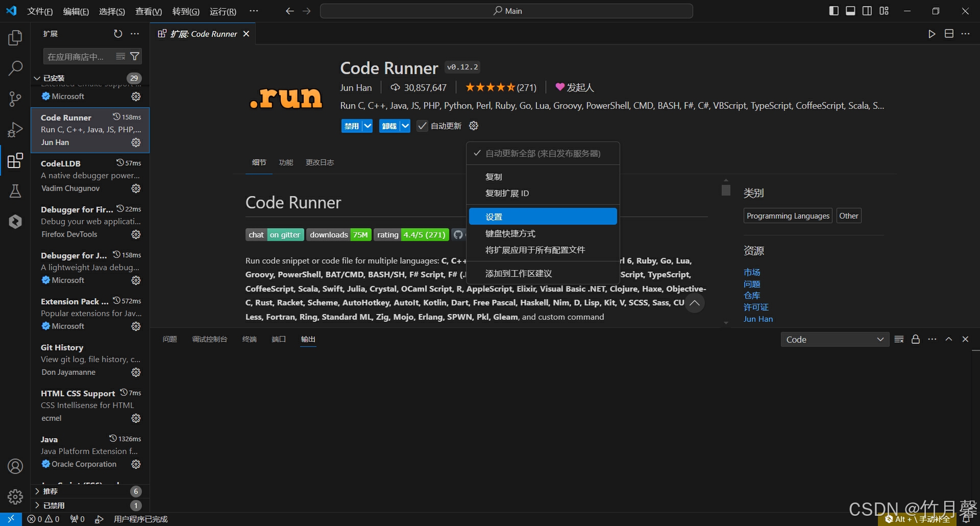This screenshot has width=980, height=526.
Task: Switch to the Problems panel tab
Action: point(169,339)
